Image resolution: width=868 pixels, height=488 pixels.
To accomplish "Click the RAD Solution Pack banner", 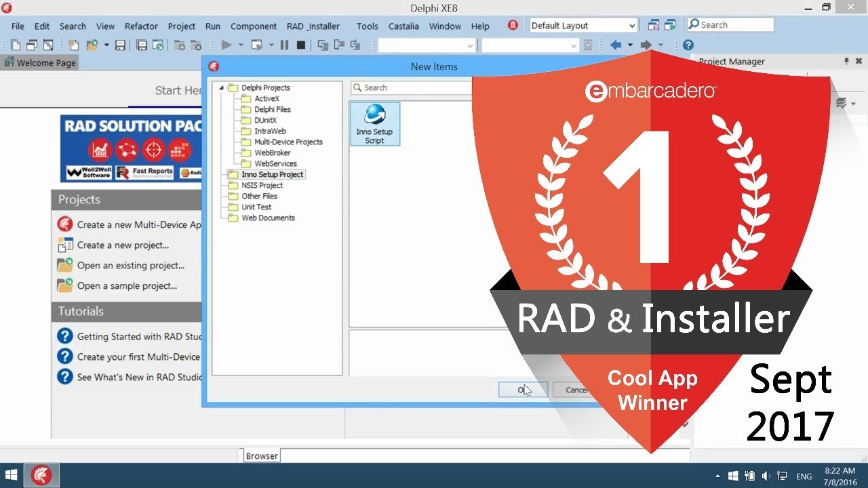I will click(131, 148).
